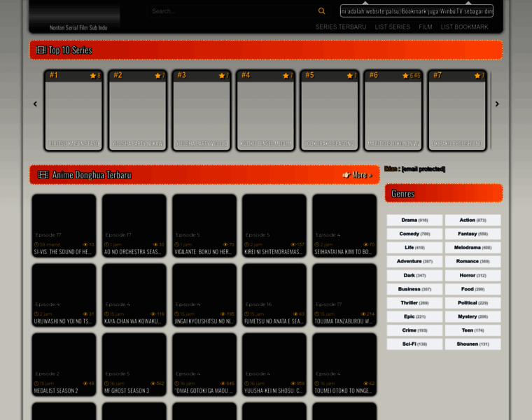Click the film icon beside Top 10 Series

coord(41,50)
